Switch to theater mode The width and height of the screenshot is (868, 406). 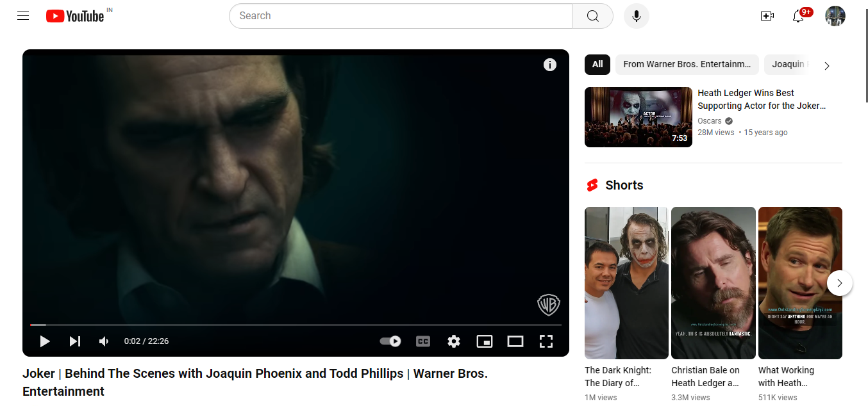point(515,341)
